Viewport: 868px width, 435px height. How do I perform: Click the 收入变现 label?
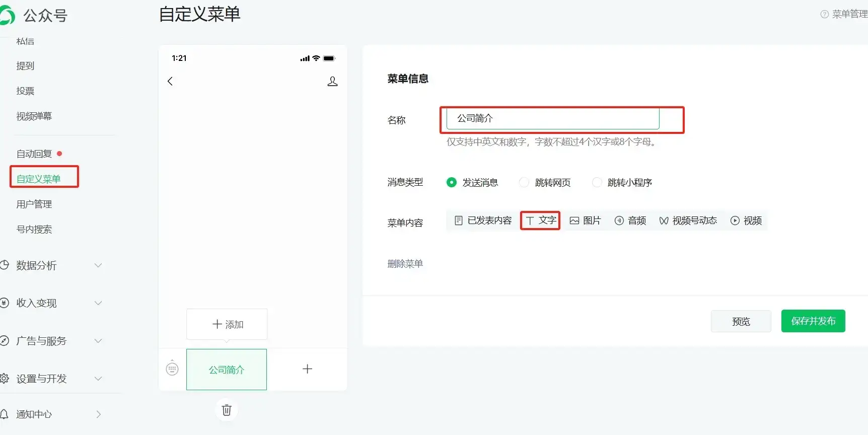(36, 303)
